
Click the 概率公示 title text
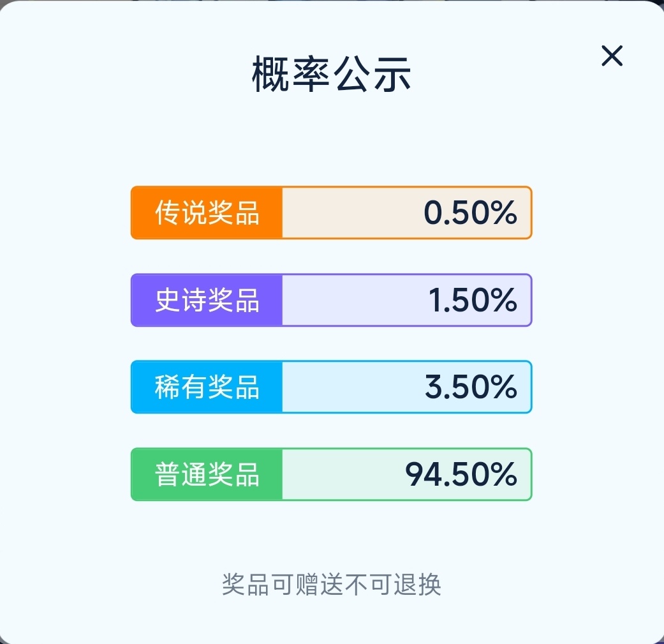(332, 75)
